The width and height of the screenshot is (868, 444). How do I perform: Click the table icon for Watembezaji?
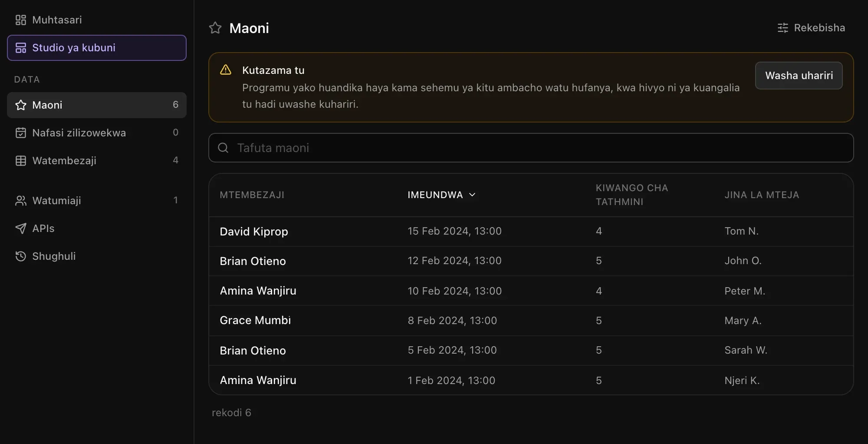point(20,161)
